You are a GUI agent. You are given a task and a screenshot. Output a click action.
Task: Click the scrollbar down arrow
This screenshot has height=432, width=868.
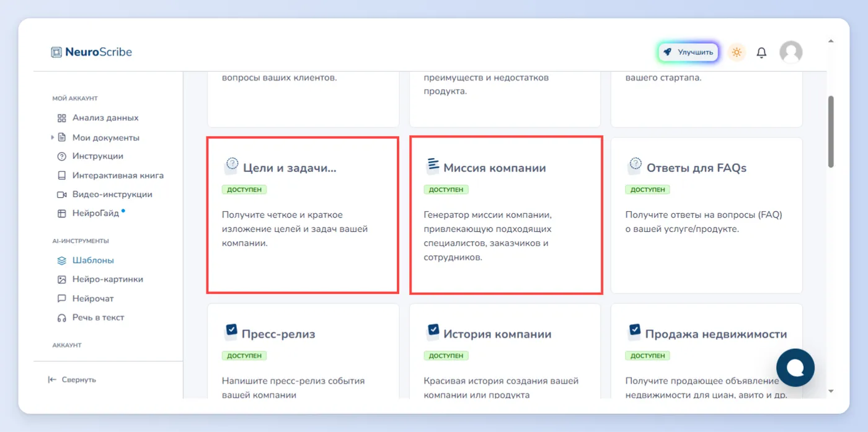coord(831,391)
